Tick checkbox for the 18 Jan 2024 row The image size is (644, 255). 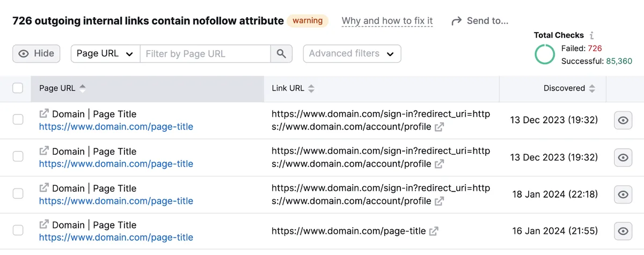[18, 194]
